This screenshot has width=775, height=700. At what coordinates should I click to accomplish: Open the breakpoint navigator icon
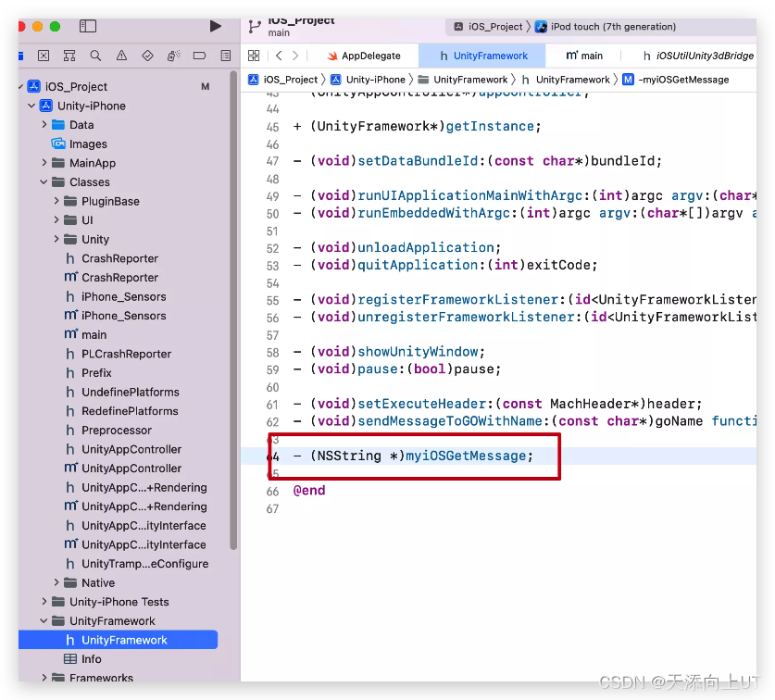click(199, 56)
